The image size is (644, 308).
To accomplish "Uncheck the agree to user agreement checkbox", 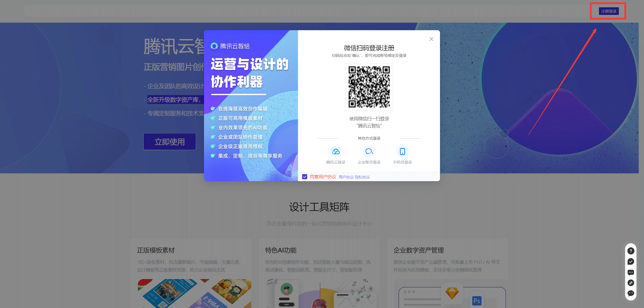I will pos(305,177).
